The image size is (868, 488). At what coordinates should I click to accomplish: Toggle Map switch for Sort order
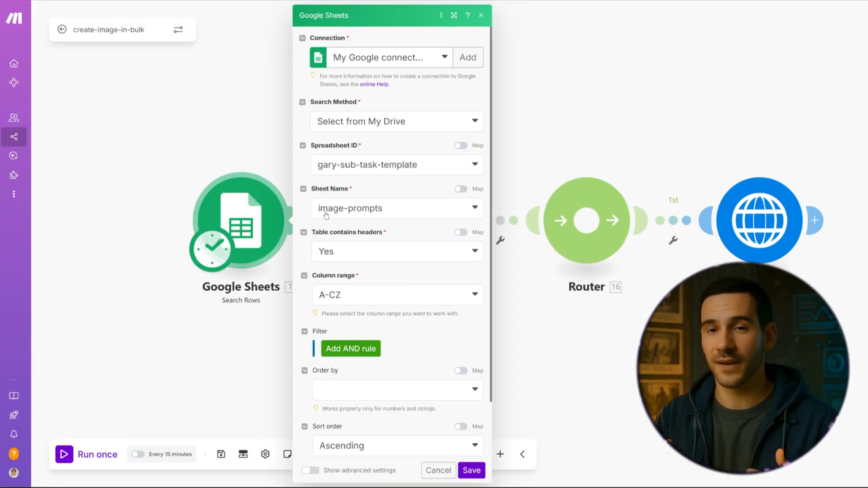(x=461, y=426)
